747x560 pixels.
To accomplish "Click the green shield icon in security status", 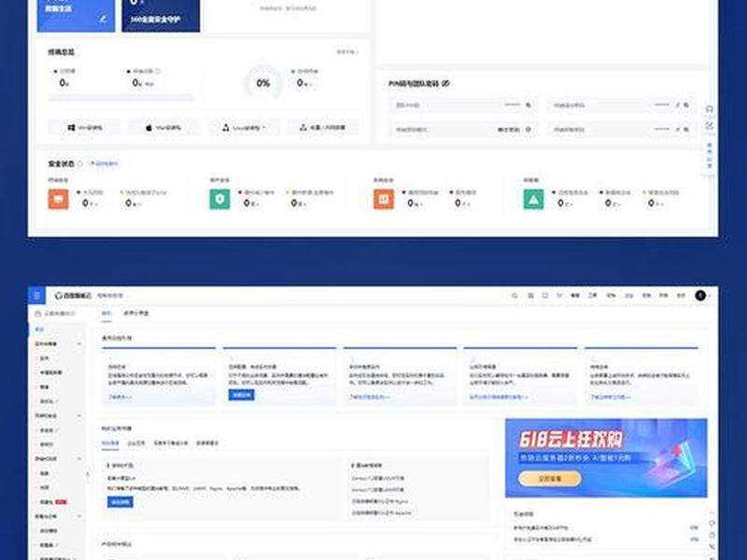I will tap(219, 199).
